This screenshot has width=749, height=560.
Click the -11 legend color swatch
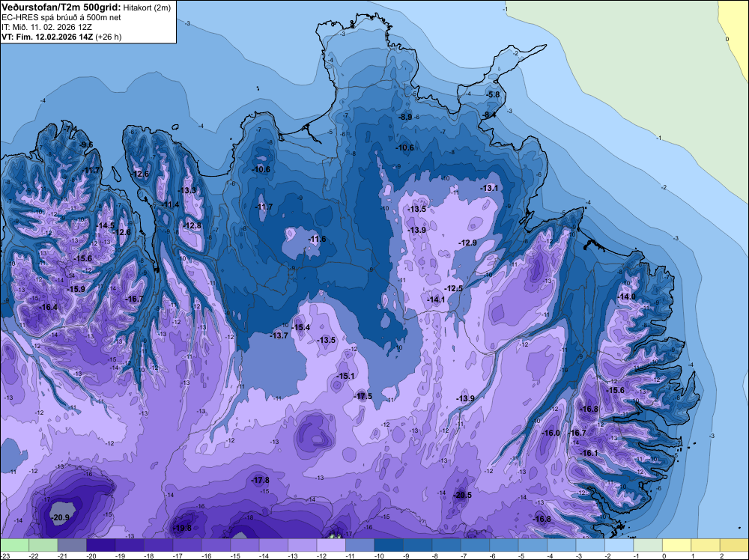[360, 545]
